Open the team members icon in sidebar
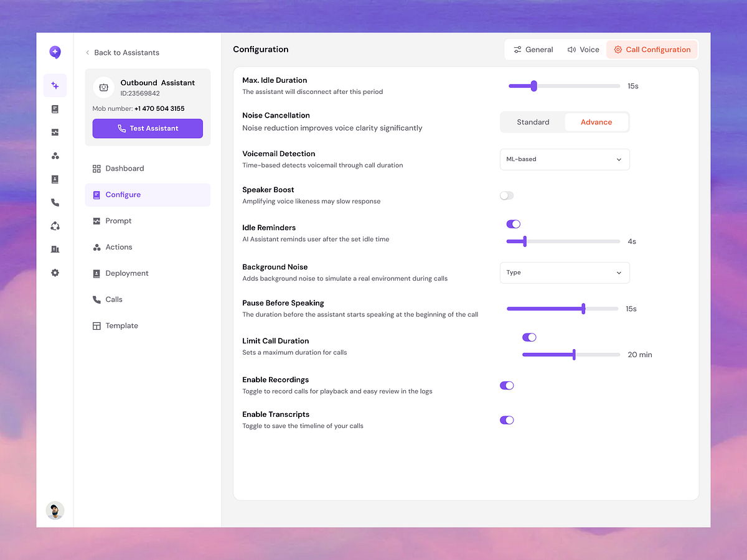The image size is (747, 560). point(55,156)
